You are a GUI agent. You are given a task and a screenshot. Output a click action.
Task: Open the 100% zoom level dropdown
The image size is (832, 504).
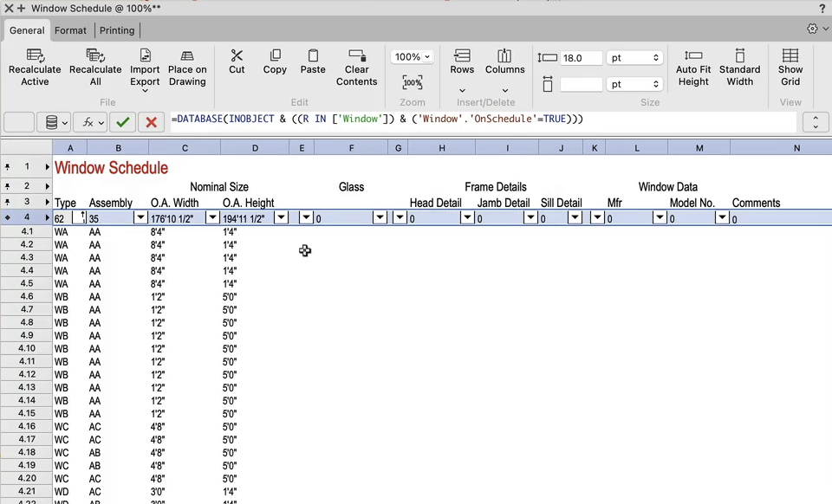413,57
